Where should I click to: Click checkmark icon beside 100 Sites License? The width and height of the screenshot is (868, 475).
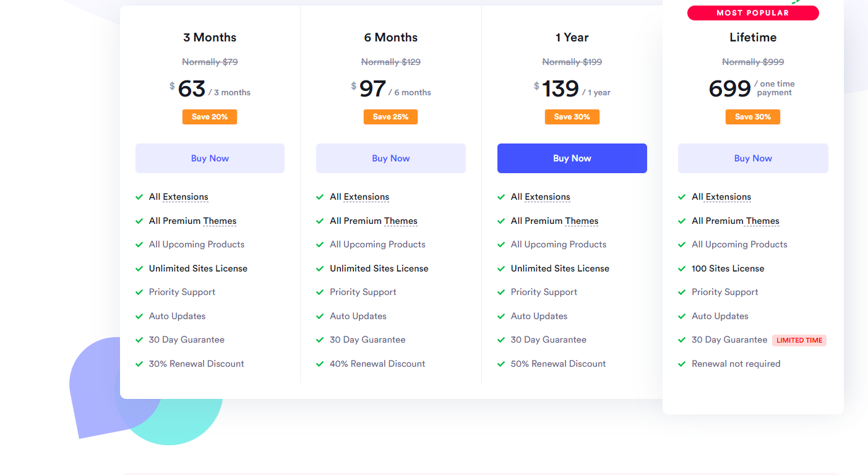click(682, 268)
